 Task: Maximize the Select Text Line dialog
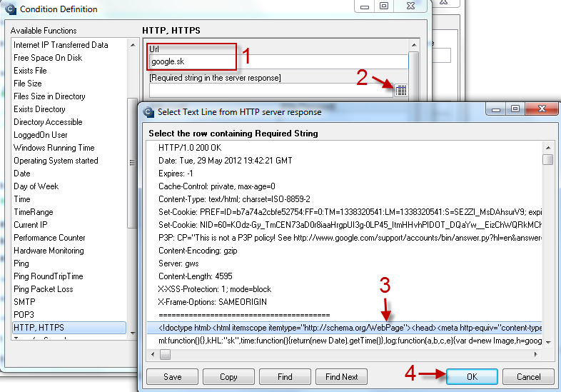coord(515,109)
